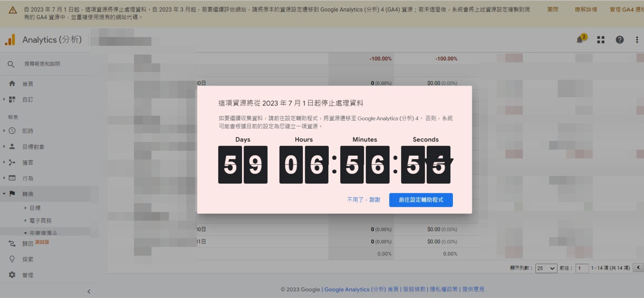
Task: Click the 前往設定輔助程式 blue button
Action: 421,200
